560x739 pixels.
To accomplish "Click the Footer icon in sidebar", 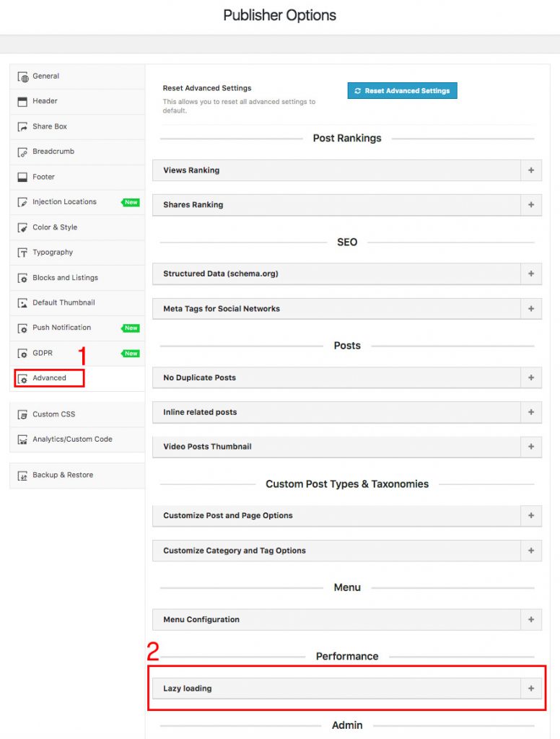I will click(22, 178).
